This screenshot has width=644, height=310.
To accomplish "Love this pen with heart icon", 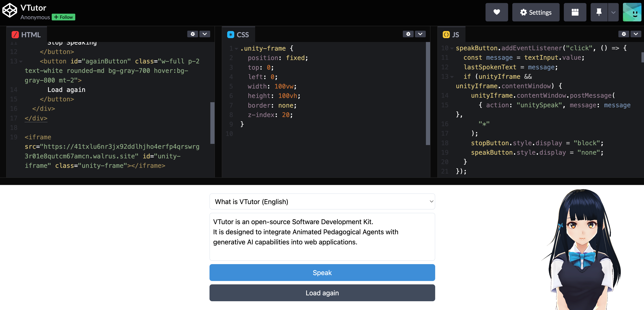I will pos(496,12).
